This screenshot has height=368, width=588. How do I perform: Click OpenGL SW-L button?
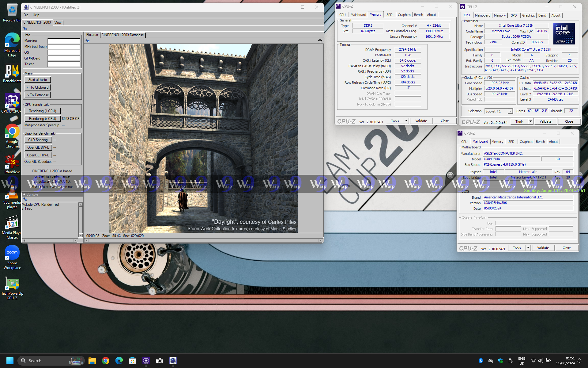pos(38,148)
